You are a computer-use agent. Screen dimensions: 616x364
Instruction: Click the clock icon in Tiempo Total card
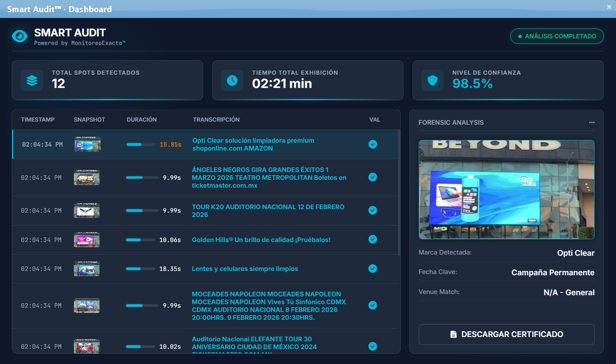pos(232,80)
